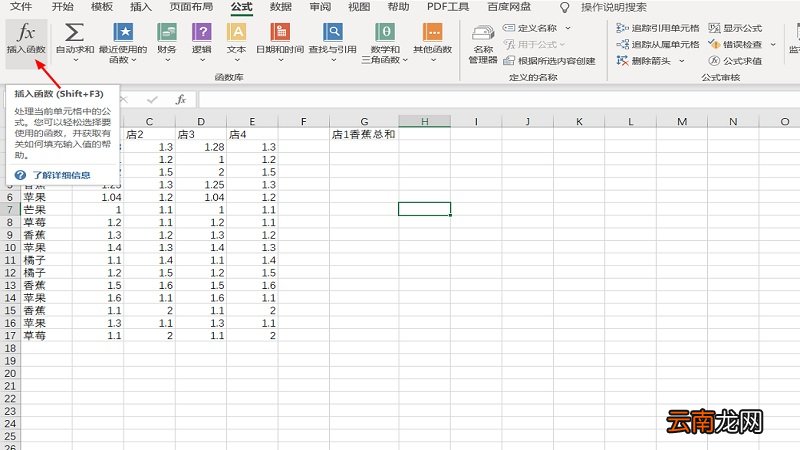
Task: Switch to the 数据 Data tab
Action: tap(281, 7)
